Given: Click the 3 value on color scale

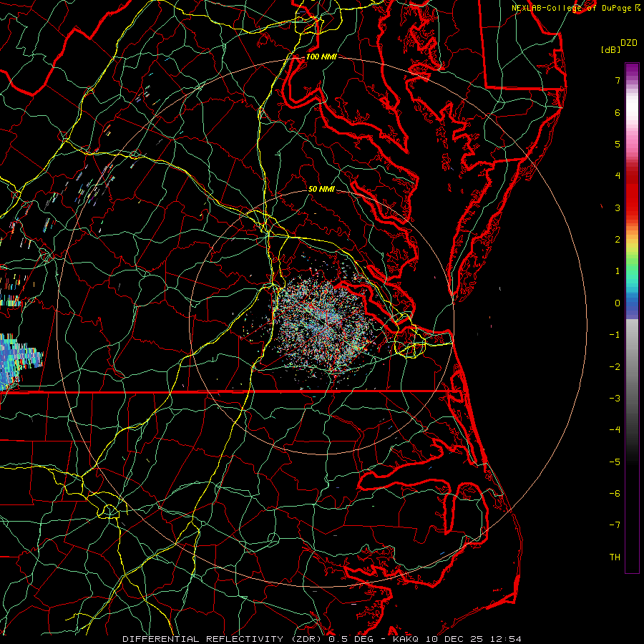Looking at the screenshot, I should pyautogui.click(x=618, y=208).
